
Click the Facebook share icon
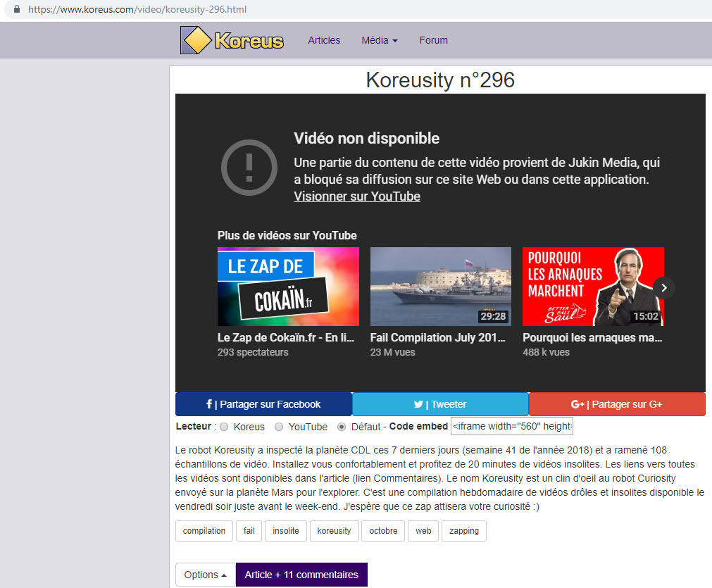coord(209,404)
